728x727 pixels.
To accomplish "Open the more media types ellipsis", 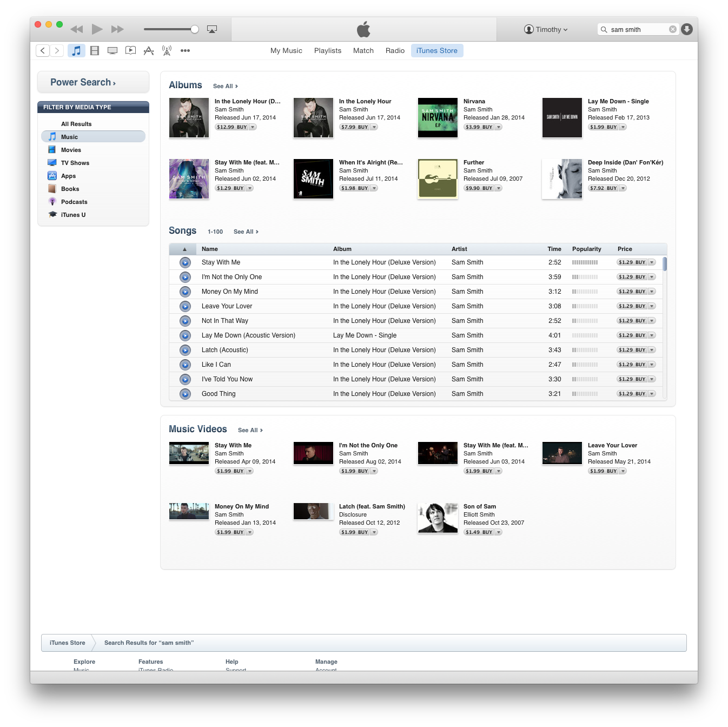I will (185, 50).
